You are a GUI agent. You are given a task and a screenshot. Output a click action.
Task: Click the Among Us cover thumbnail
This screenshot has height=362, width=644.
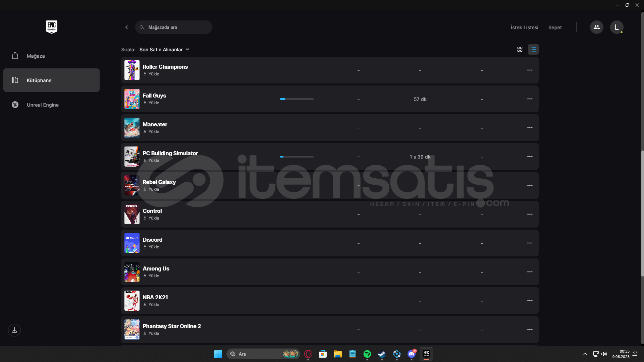tap(132, 272)
